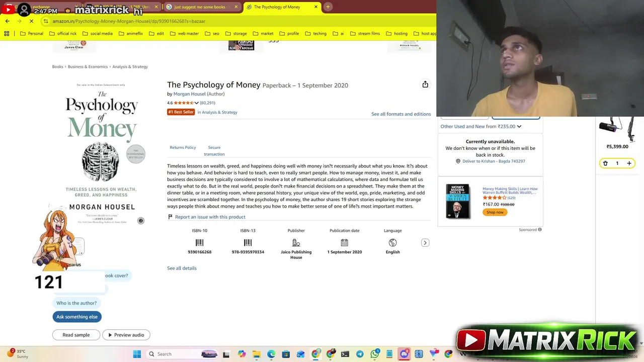
Task: Click the Publisher building icon
Action: coord(296,243)
